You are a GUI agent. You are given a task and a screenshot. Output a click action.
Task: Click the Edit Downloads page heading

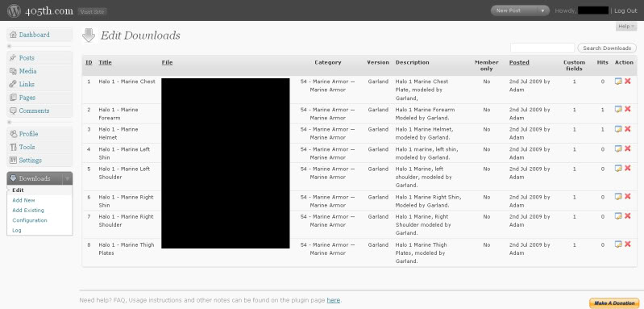(140, 35)
